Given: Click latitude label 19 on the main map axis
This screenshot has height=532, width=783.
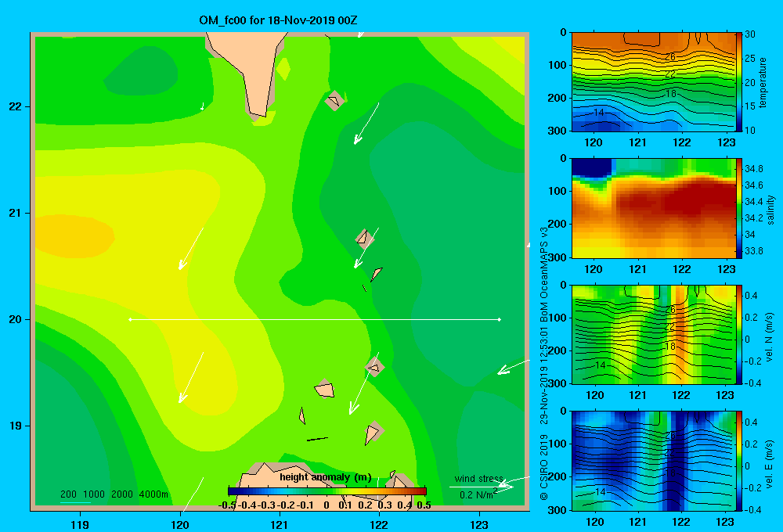Looking at the screenshot, I should tap(16, 426).
